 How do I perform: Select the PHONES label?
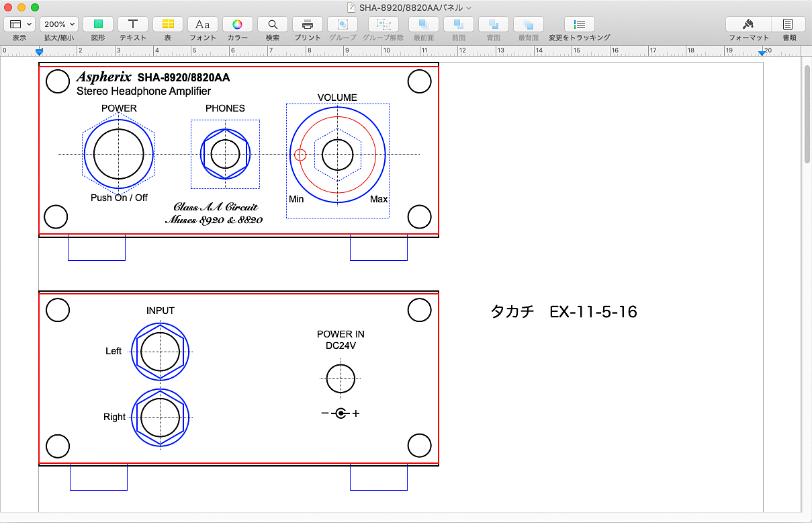pyautogui.click(x=225, y=108)
